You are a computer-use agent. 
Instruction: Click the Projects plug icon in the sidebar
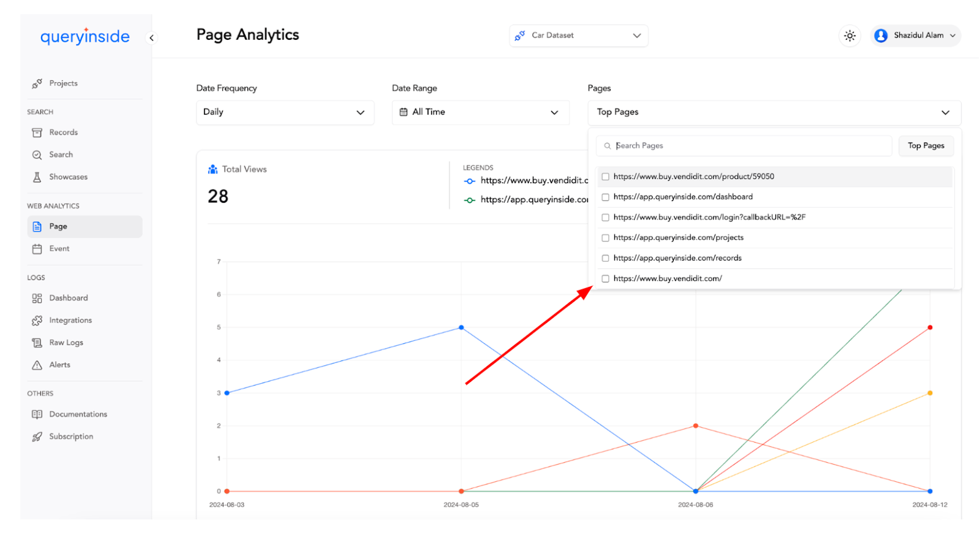[37, 83]
